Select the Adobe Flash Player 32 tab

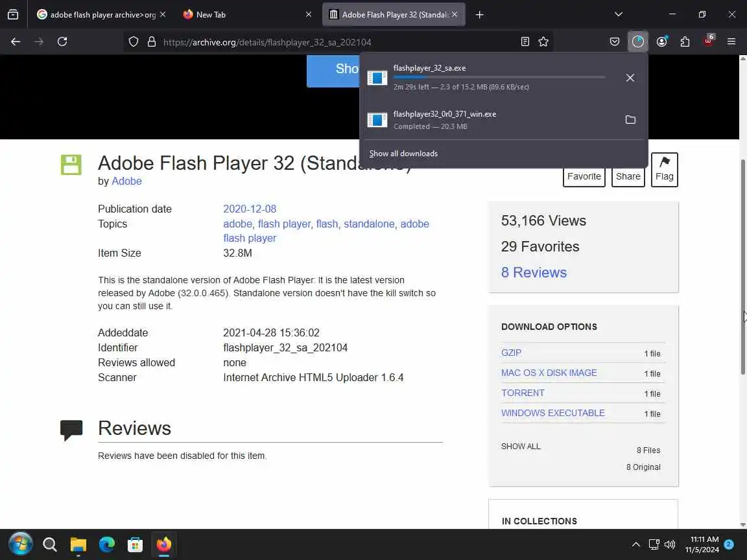coord(394,15)
